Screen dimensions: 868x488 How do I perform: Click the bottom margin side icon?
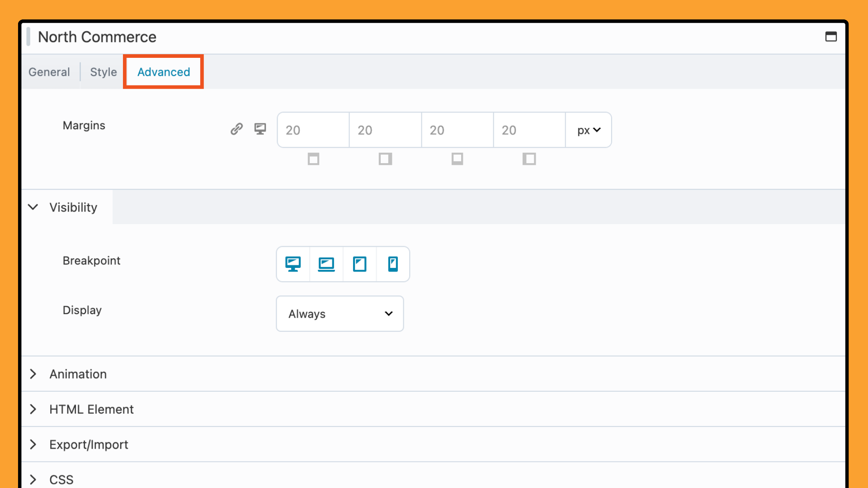point(457,159)
